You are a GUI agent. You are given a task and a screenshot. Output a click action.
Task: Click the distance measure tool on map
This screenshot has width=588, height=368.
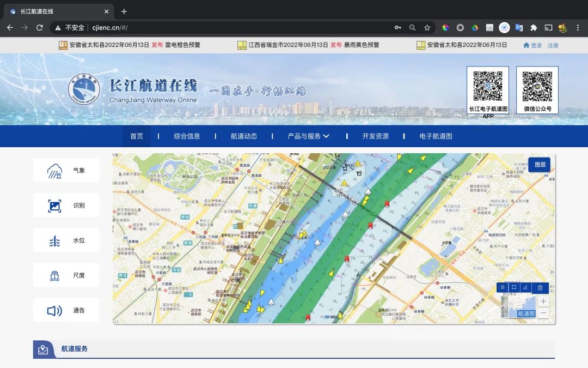pos(502,287)
